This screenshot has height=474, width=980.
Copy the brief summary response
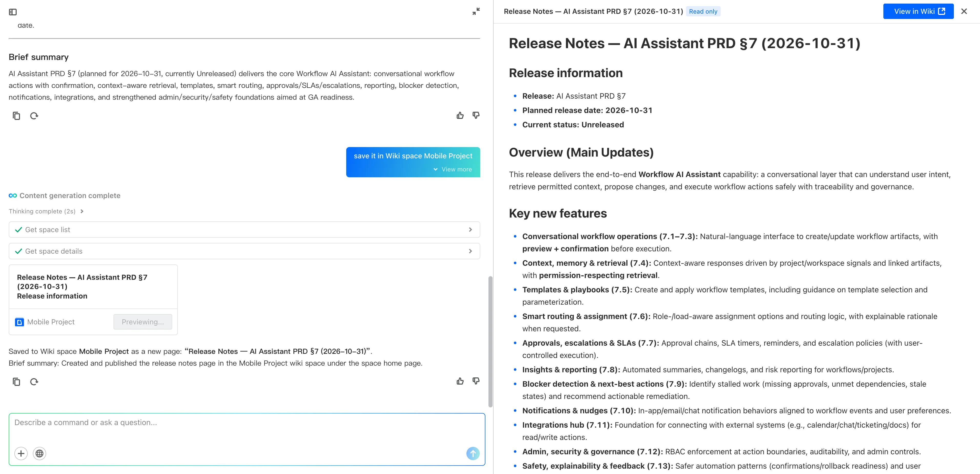click(16, 116)
